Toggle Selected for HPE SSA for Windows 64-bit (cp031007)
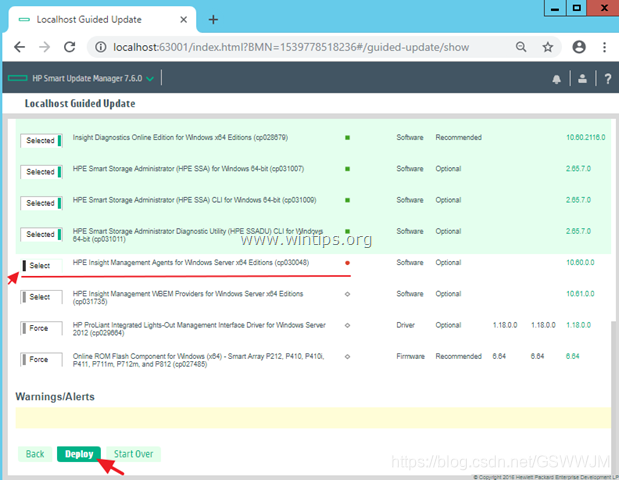Screen dimensions: 619x480 click(41, 172)
